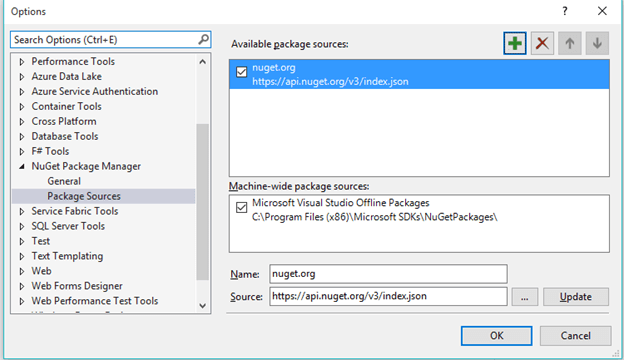Expand the Container Tools node
Viewport: 624px width, 360px height.
22,107
